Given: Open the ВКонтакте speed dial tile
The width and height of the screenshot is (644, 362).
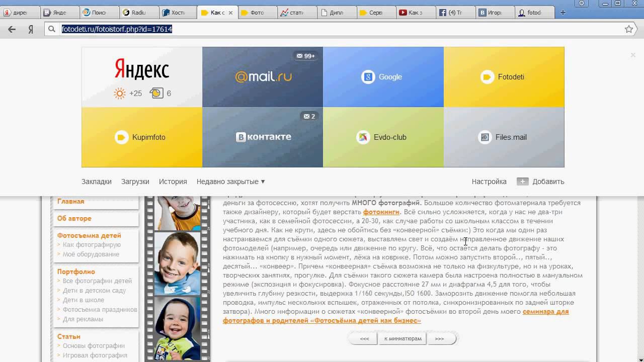Looking at the screenshot, I should tap(263, 137).
